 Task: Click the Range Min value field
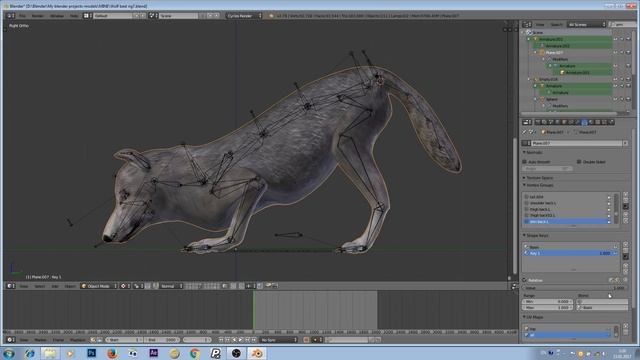(547, 301)
